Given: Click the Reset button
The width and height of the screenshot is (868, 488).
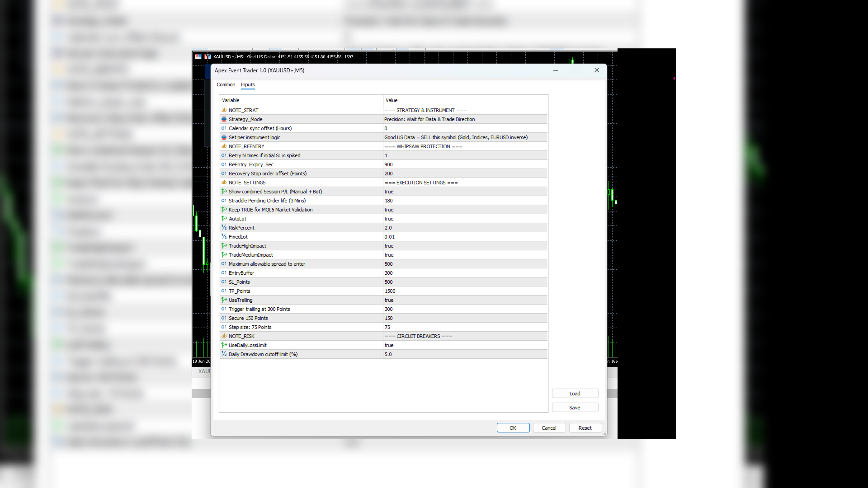Looking at the screenshot, I should 585,428.
